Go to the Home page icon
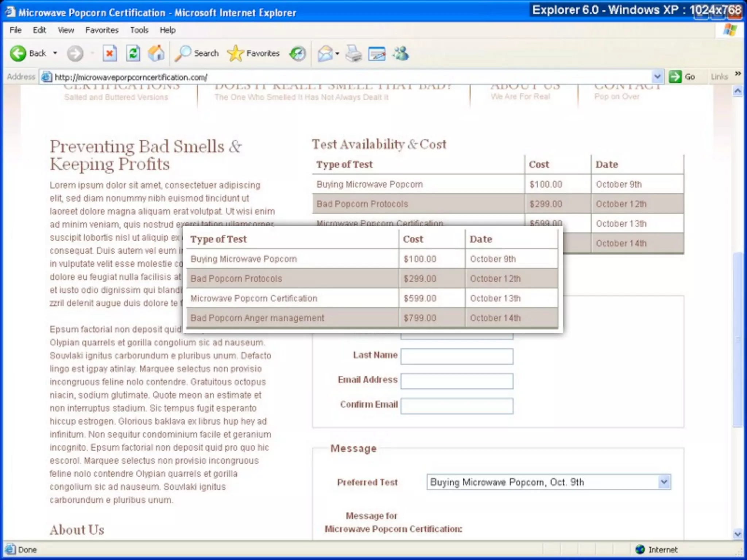747x560 pixels. tap(156, 54)
